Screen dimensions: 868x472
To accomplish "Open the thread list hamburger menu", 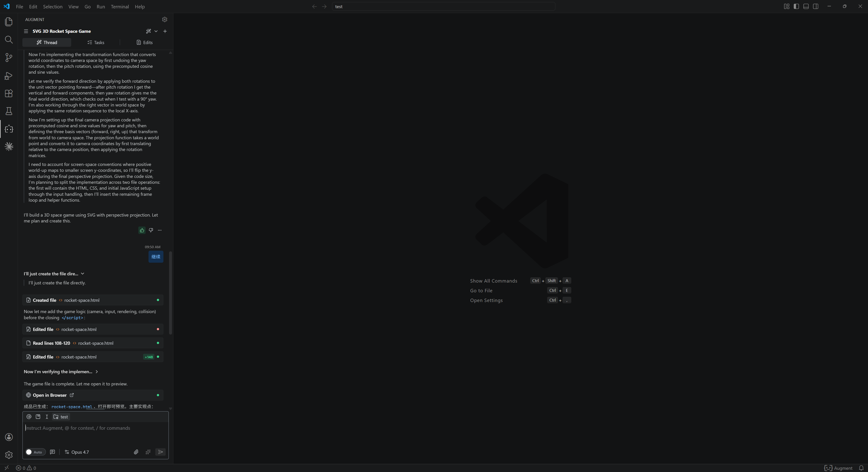I will pyautogui.click(x=26, y=31).
